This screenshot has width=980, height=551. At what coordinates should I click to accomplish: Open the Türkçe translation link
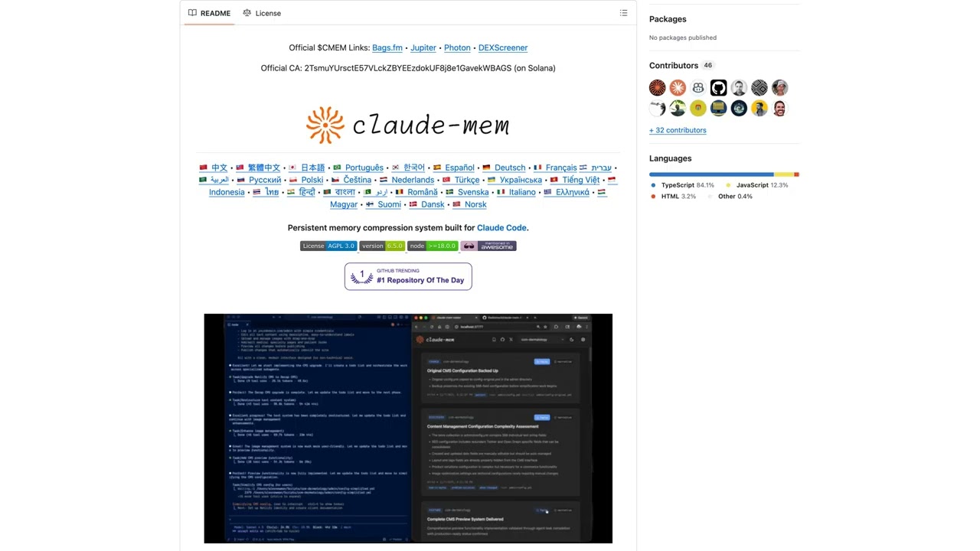click(x=461, y=180)
